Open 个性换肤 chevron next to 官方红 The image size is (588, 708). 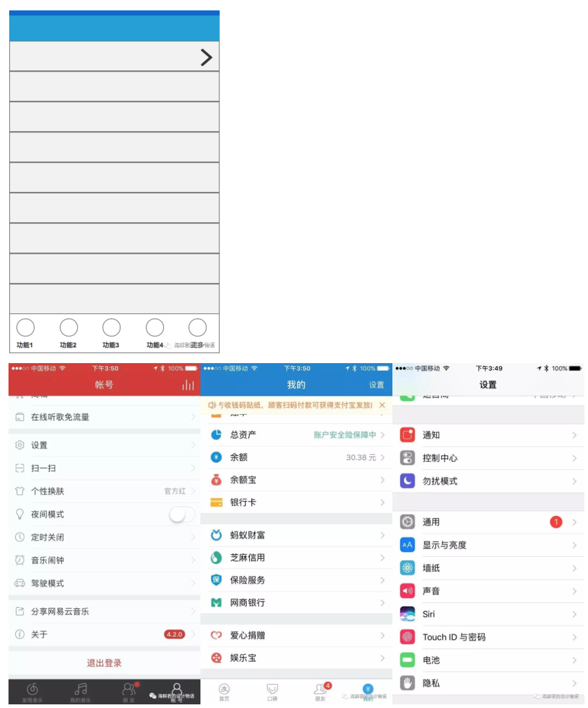(x=193, y=491)
